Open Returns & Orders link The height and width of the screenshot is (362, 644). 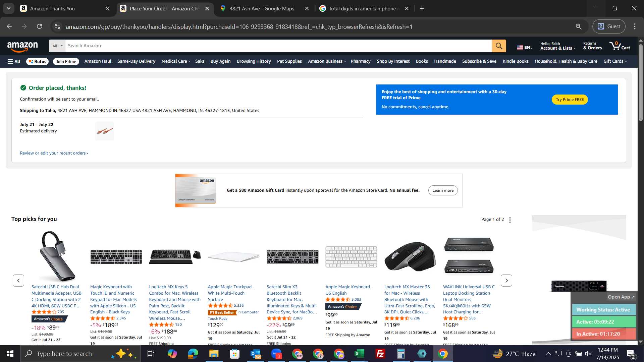(x=592, y=46)
